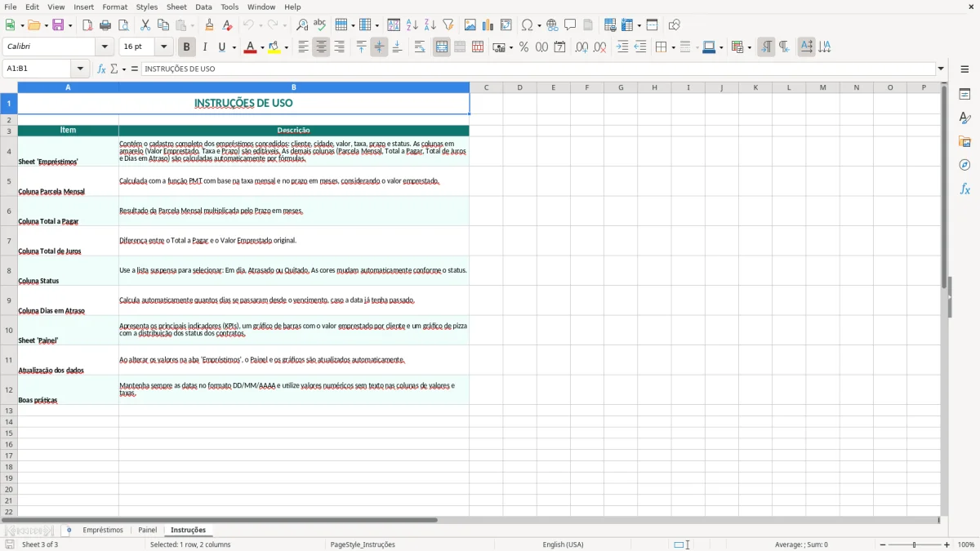The image size is (980, 551).
Task: Click column header C
Action: tap(486, 87)
